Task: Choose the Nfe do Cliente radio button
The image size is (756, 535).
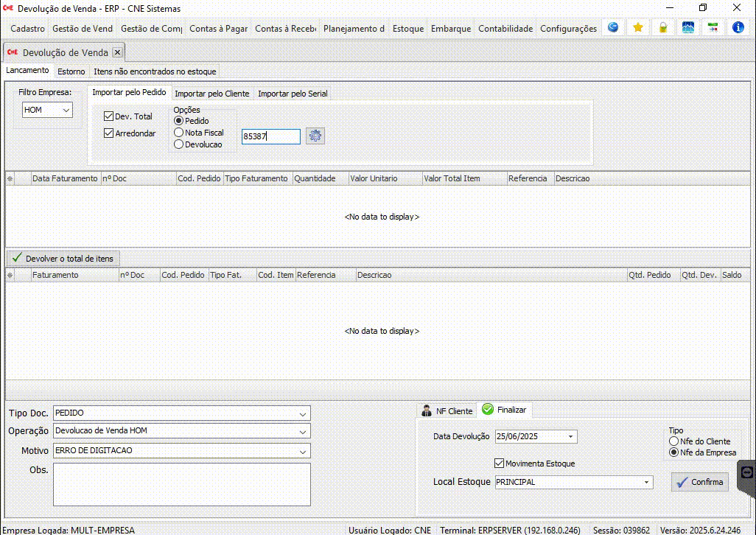Action: [673, 441]
